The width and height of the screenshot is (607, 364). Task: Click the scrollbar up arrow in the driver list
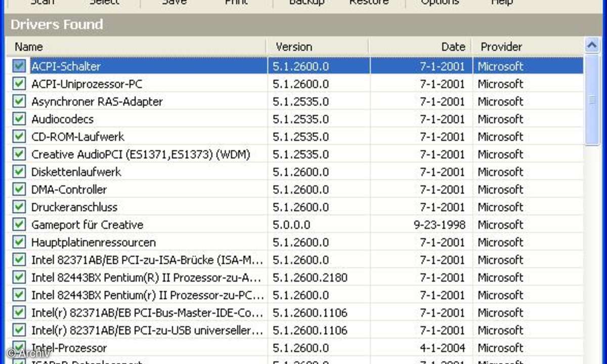[x=592, y=46]
